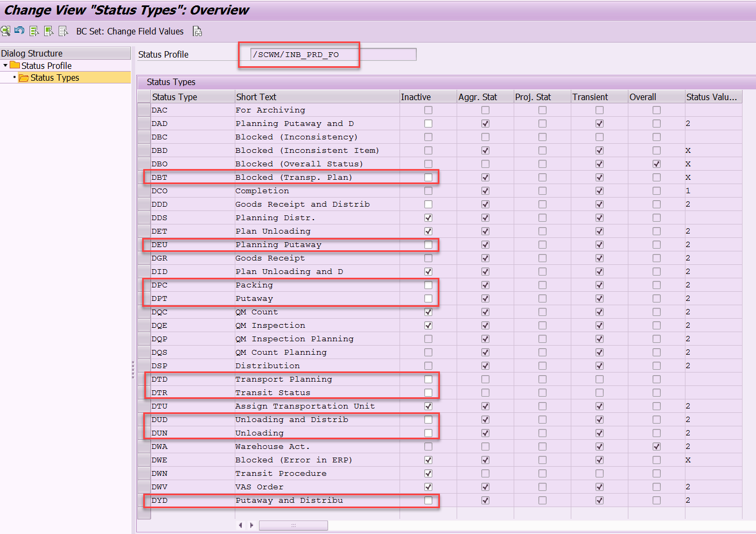
Task: Click the Status Profile folder icon
Action: pos(15,65)
